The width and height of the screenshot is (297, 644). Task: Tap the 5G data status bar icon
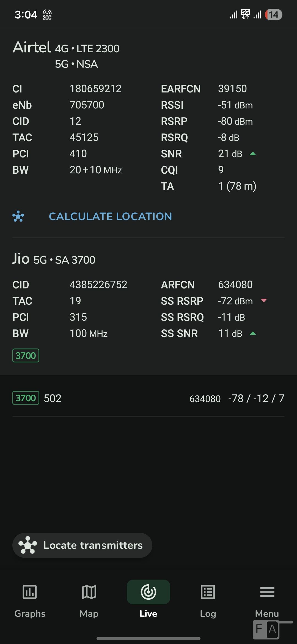click(245, 14)
